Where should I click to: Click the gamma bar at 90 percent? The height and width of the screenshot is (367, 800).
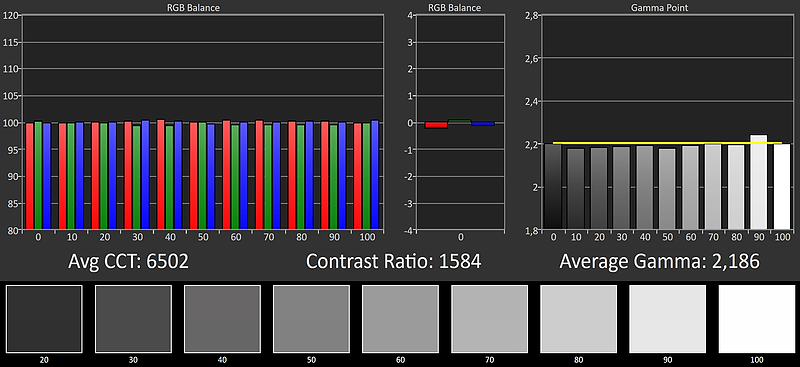tap(759, 182)
